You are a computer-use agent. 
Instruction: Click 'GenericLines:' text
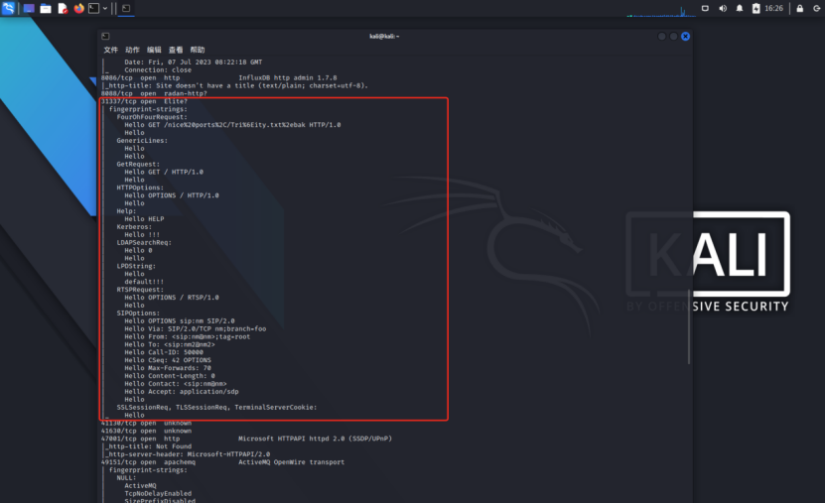point(142,141)
